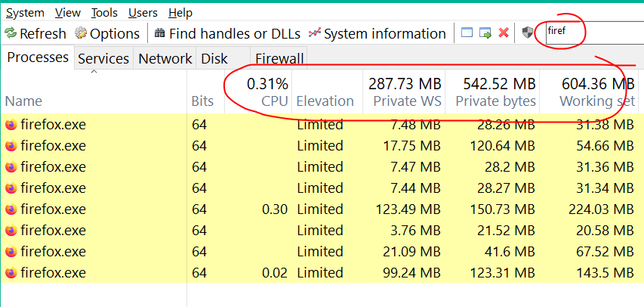Image resolution: width=644 pixels, height=307 pixels.
Task: Switch to the Services tab
Action: pos(104,58)
